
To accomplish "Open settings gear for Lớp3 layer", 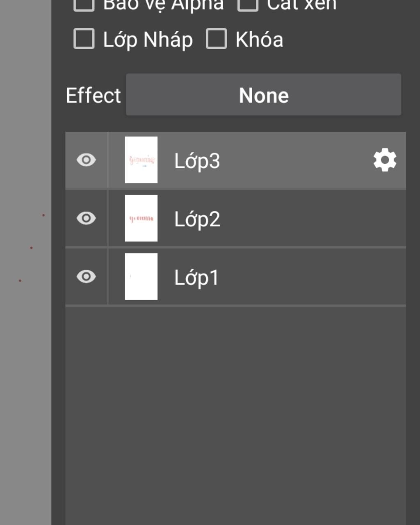I will click(x=385, y=160).
